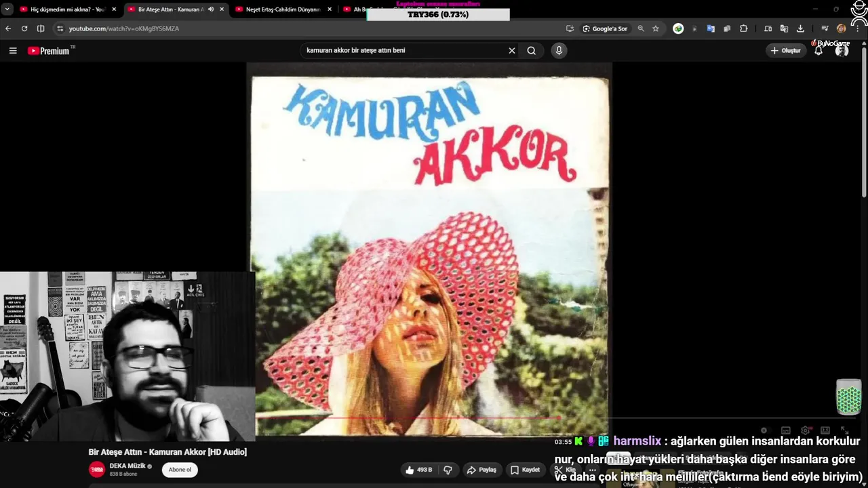Image resolution: width=868 pixels, height=488 pixels.
Task: Translate this page toolbar icon
Action: click(x=784, y=28)
